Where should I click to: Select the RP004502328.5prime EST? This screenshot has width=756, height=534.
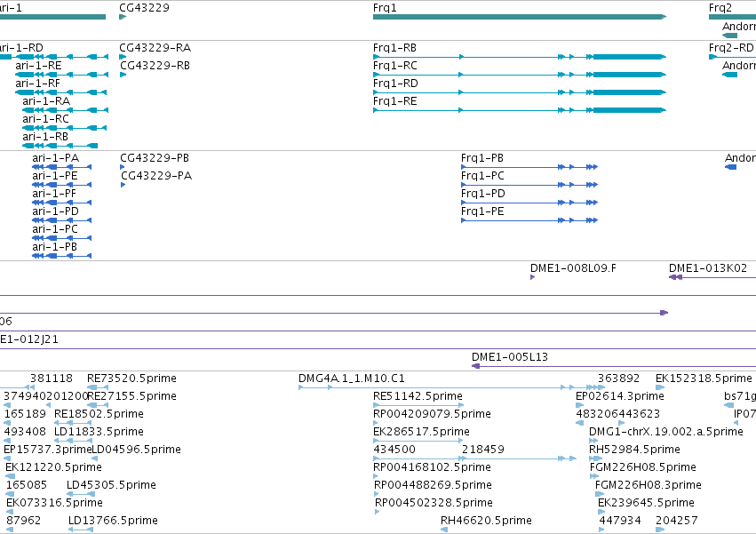[x=378, y=513]
